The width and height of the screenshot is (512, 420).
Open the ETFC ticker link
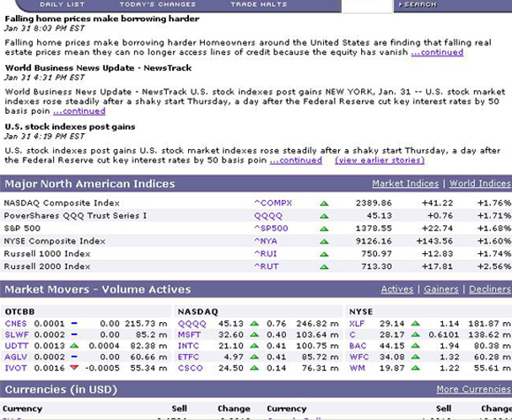188,357
